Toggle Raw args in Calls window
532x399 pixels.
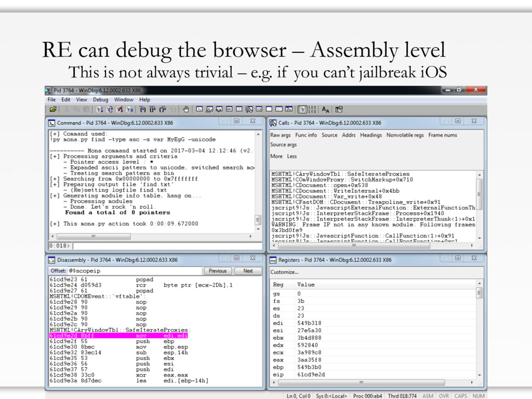pos(280,135)
